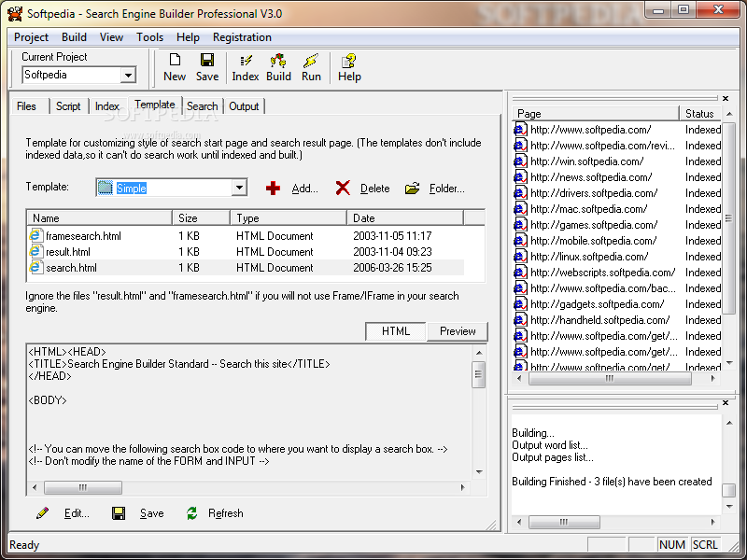Close the build output log panel
Image resolution: width=747 pixels, height=560 pixels.
(x=726, y=403)
